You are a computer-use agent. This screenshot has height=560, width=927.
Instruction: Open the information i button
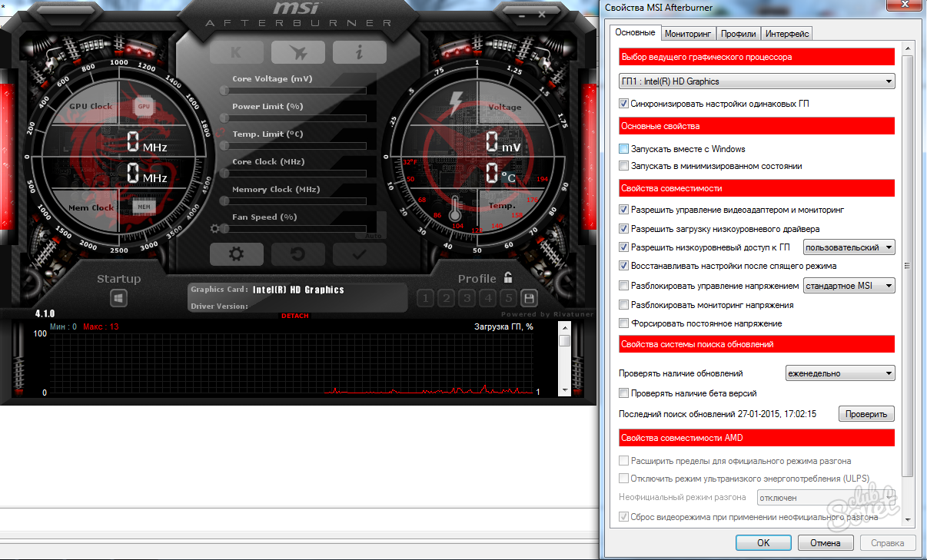coord(359,52)
